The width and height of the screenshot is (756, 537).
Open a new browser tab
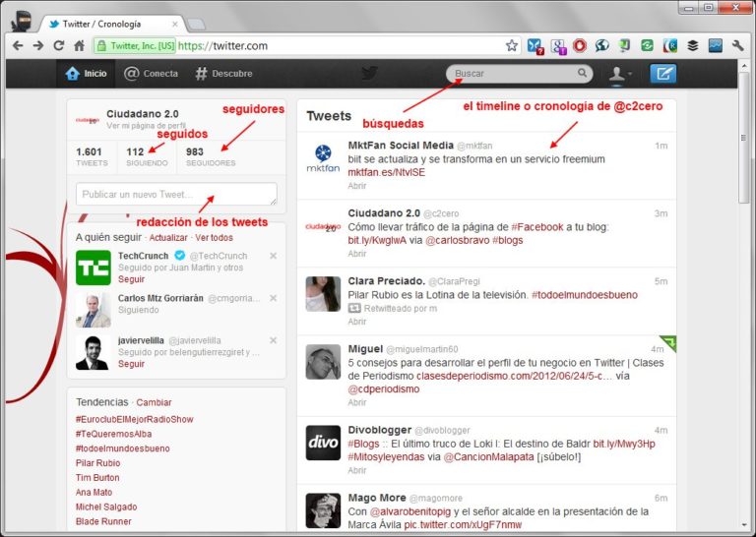click(x=196, y=24)
